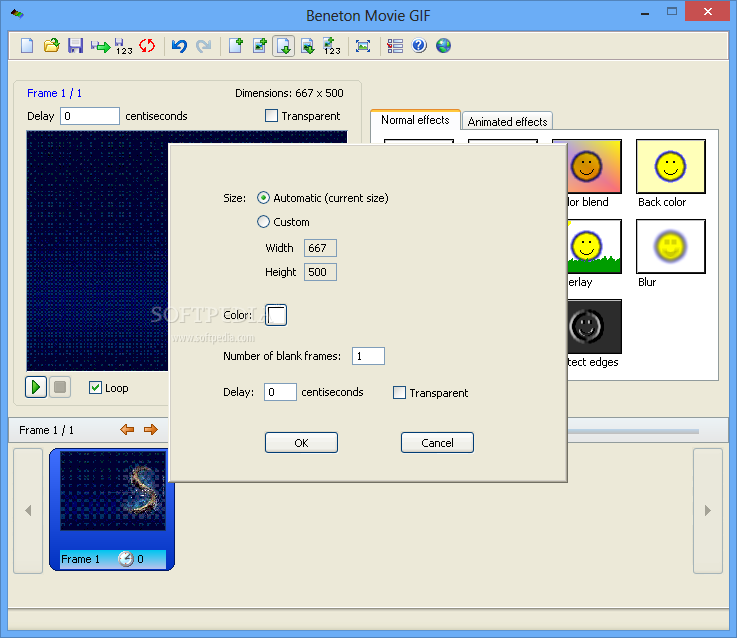Open help with the question mark icon

click(419, 46)
